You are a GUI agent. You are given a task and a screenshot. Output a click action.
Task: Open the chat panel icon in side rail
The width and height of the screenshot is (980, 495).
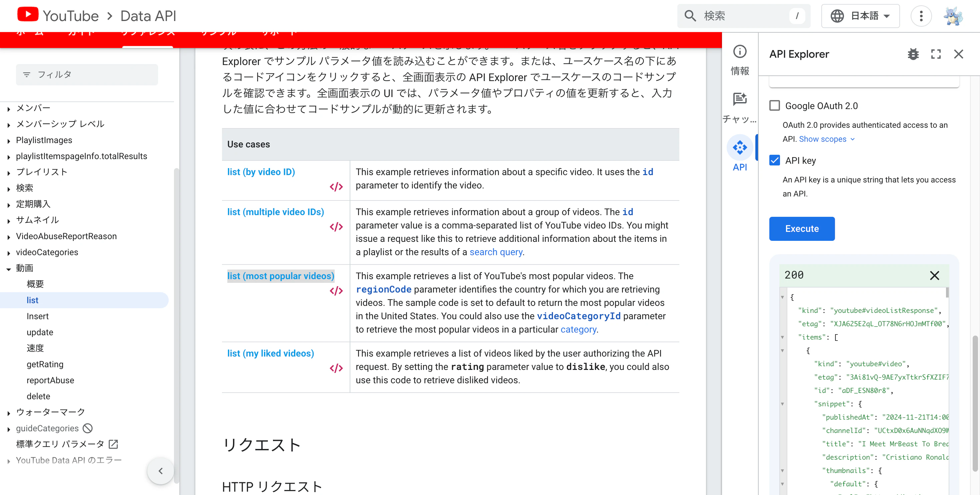[x=740, y=99]
